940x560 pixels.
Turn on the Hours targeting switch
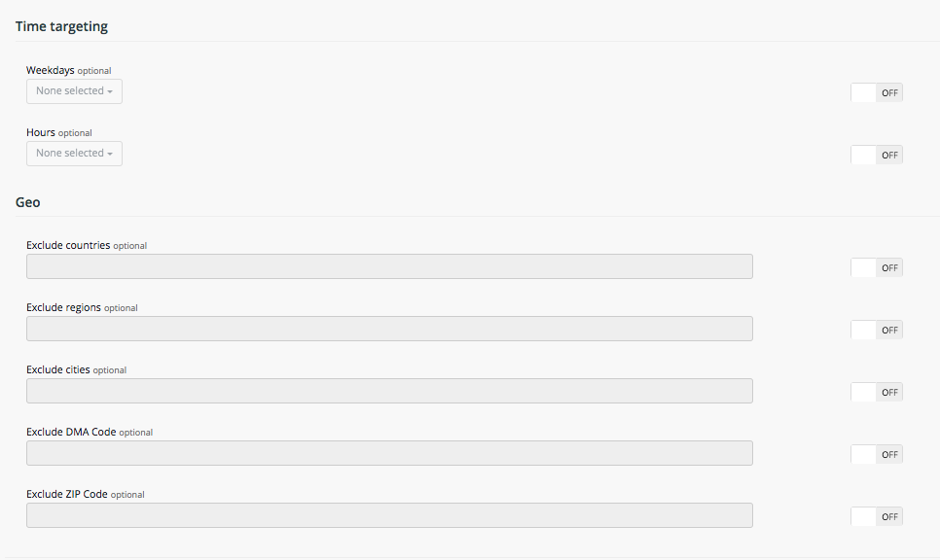coord(877,156)
